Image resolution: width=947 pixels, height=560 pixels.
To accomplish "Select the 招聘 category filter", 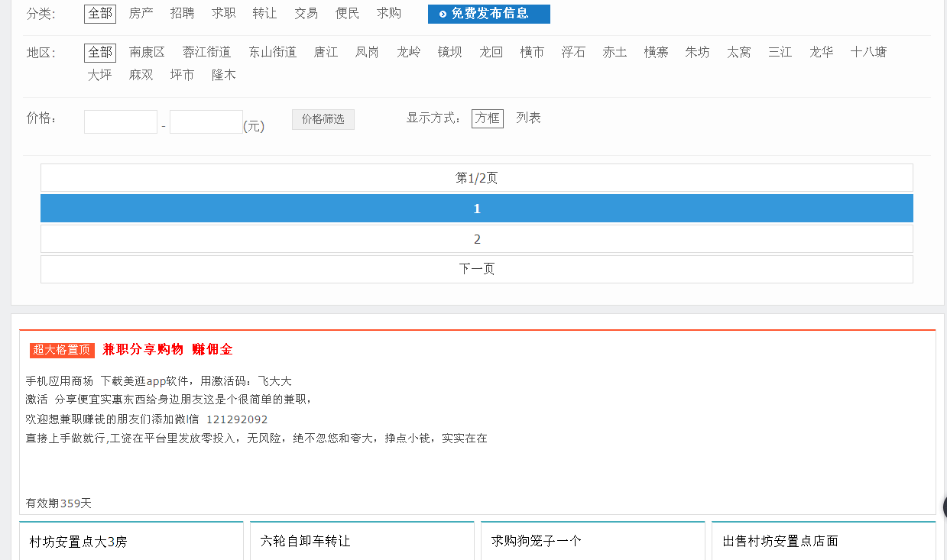I will [x=182, y=14].
